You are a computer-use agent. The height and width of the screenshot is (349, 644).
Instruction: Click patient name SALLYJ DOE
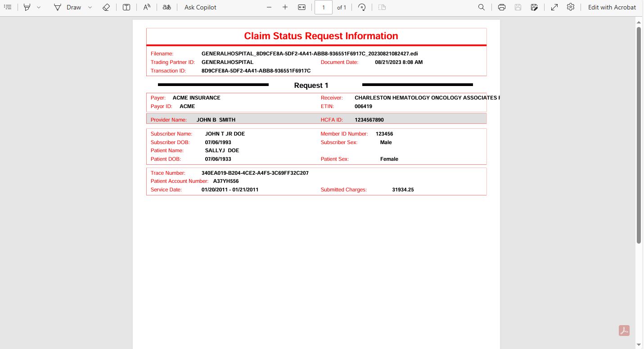pyautogui.click(x=222, y=150)
